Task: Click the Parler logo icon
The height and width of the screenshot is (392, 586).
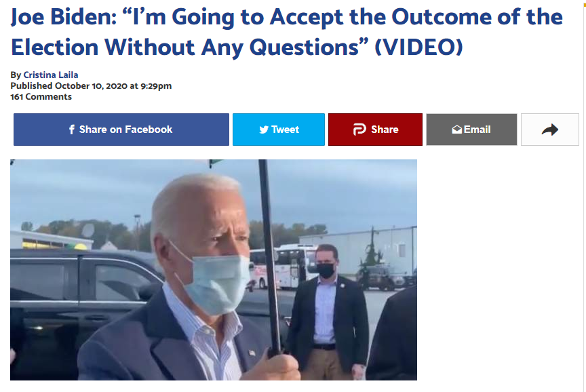Action: tap(359, 130)
